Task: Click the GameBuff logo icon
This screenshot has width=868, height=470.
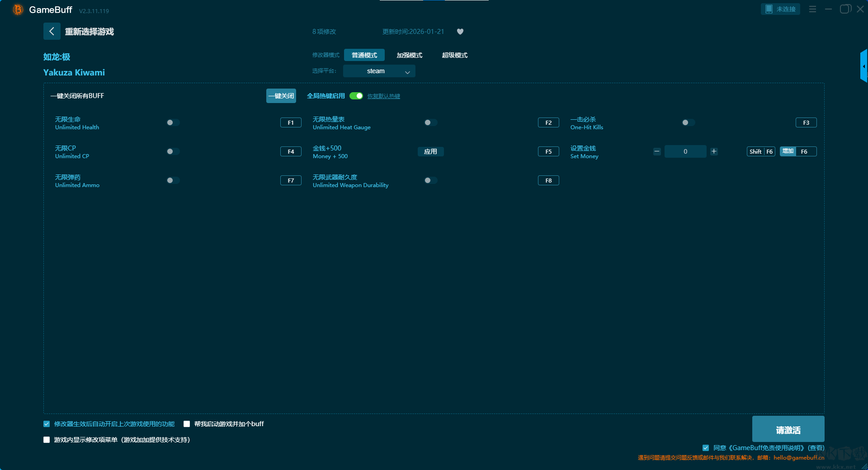Action: coord(18,9)
